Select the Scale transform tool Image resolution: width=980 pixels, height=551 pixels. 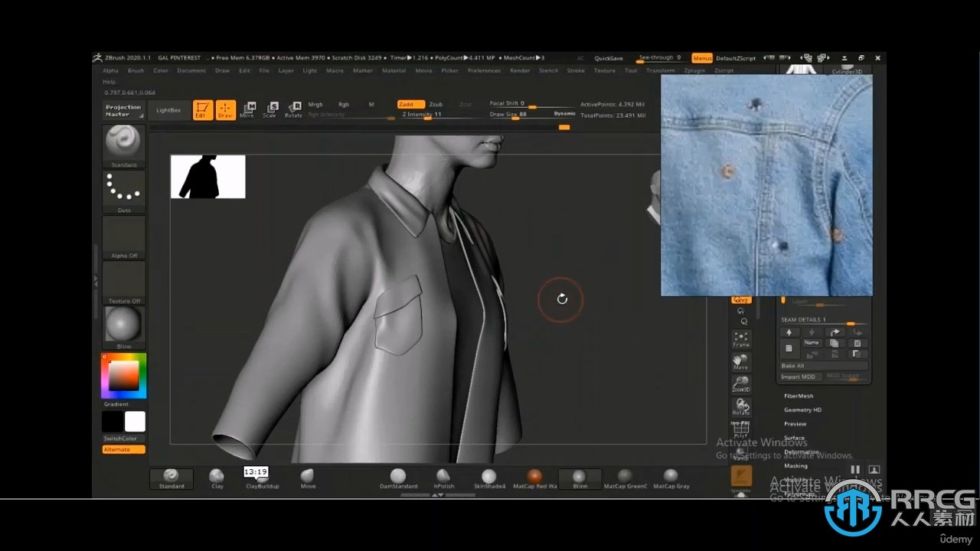(x=269, y=110)
